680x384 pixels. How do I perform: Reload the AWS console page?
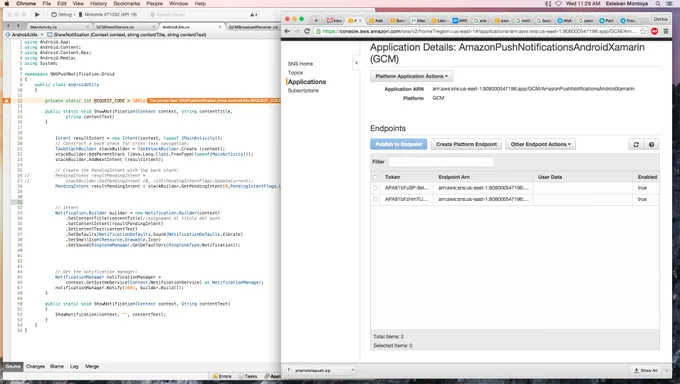[x=307, y=31]
